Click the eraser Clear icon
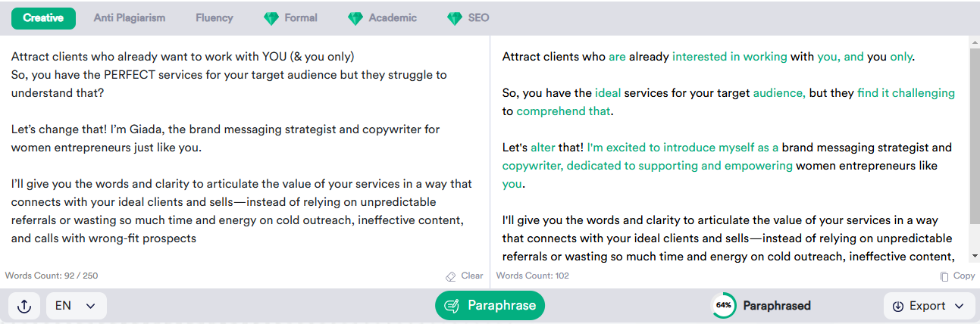This screenshot has height=324, width=980. coord(451,276)
